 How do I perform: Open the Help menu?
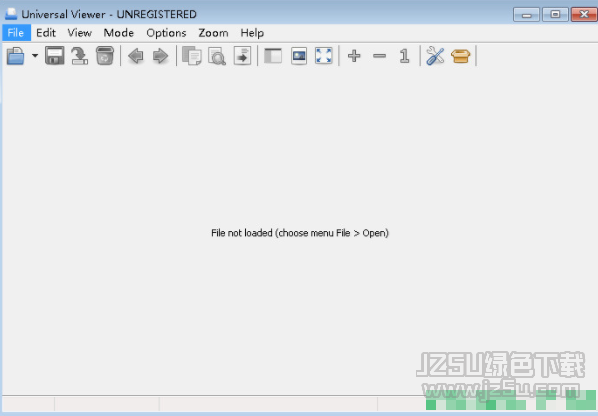pos(252,33)
